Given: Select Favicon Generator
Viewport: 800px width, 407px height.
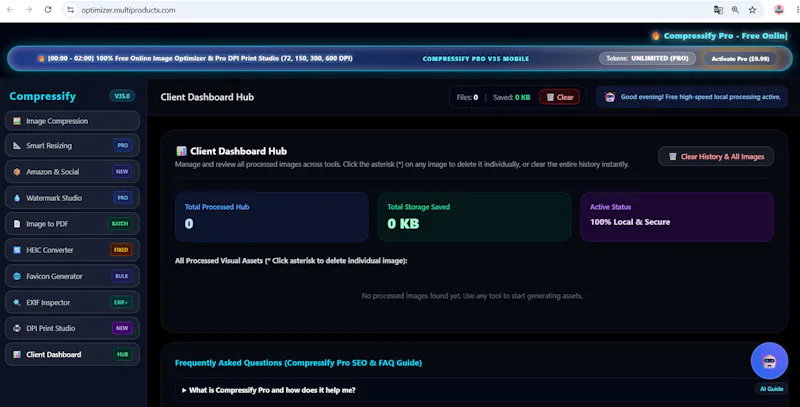Looking at the screenshot, I should [72, 276].
